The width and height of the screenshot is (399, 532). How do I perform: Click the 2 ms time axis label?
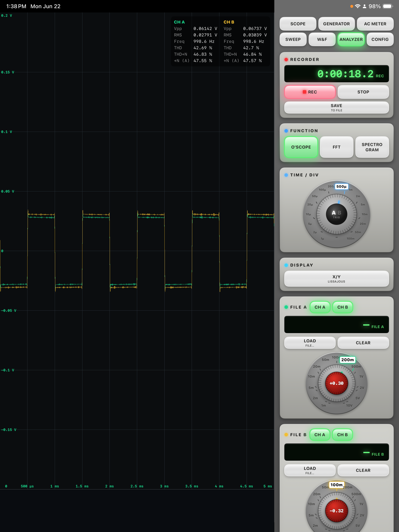[x=109, y=486]
